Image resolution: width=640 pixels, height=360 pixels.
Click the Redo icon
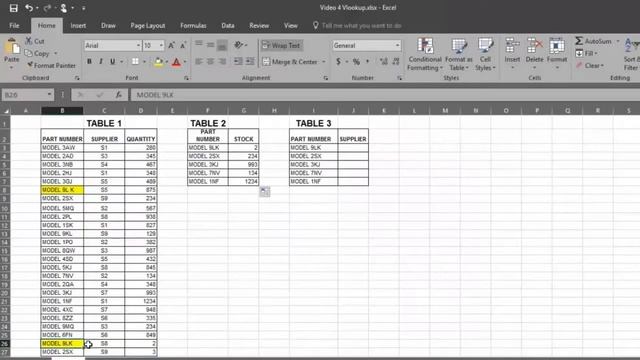click(47, 8)
